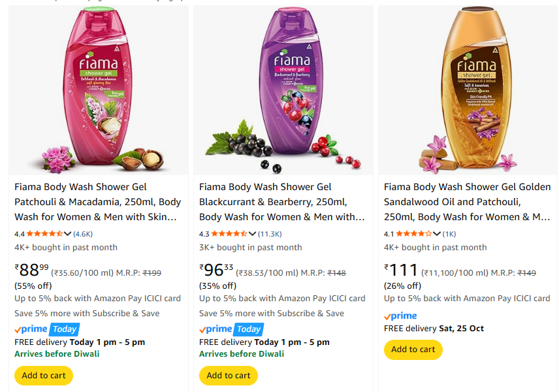Expand rating dropdown arrow for 4.3 stars
The height and width of the screenshot is (392, 559).
(x=253, y=233)
